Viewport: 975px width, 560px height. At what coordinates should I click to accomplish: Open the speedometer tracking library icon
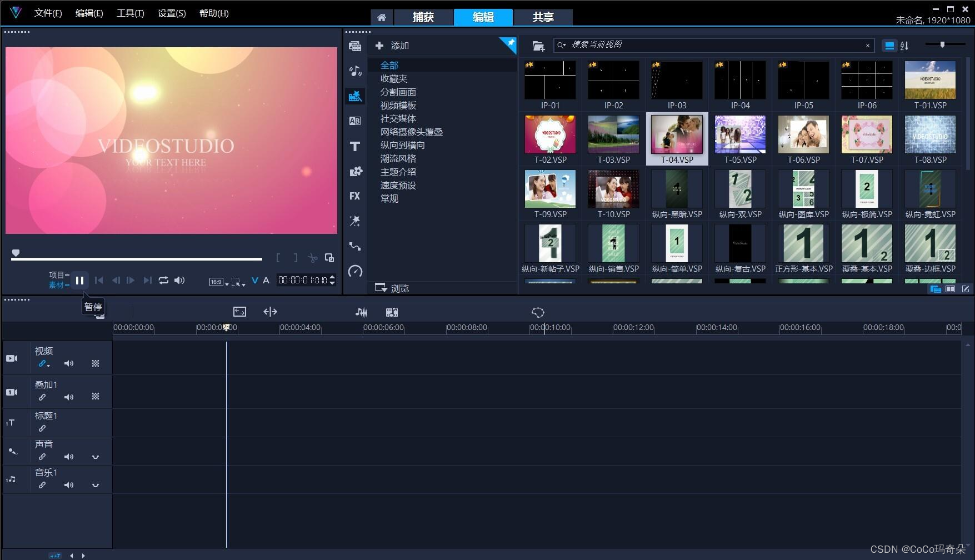pyautogui.click(x=355, y=271)
